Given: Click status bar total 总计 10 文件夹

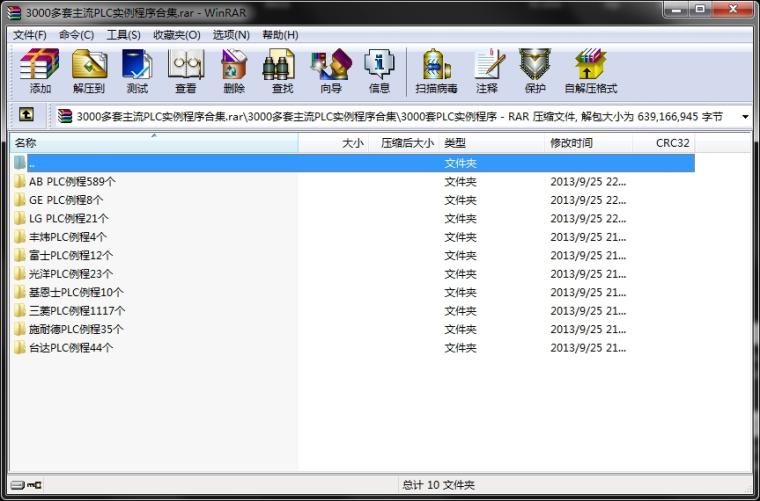Looking at the screenshot, I should point(438,485).
